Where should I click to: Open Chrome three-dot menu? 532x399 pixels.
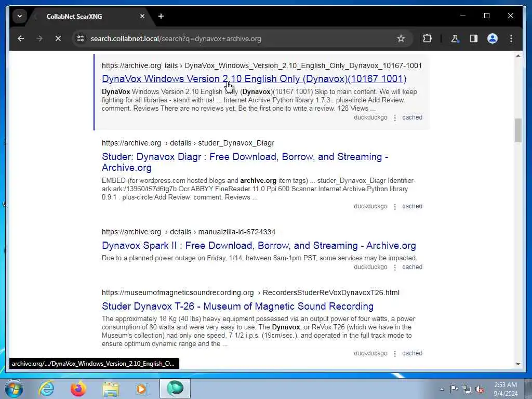click(511, 38)
